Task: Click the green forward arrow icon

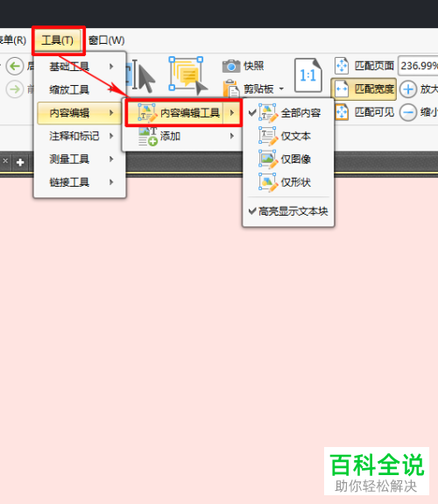Action: pyautogui.click(x=15, y=89)
